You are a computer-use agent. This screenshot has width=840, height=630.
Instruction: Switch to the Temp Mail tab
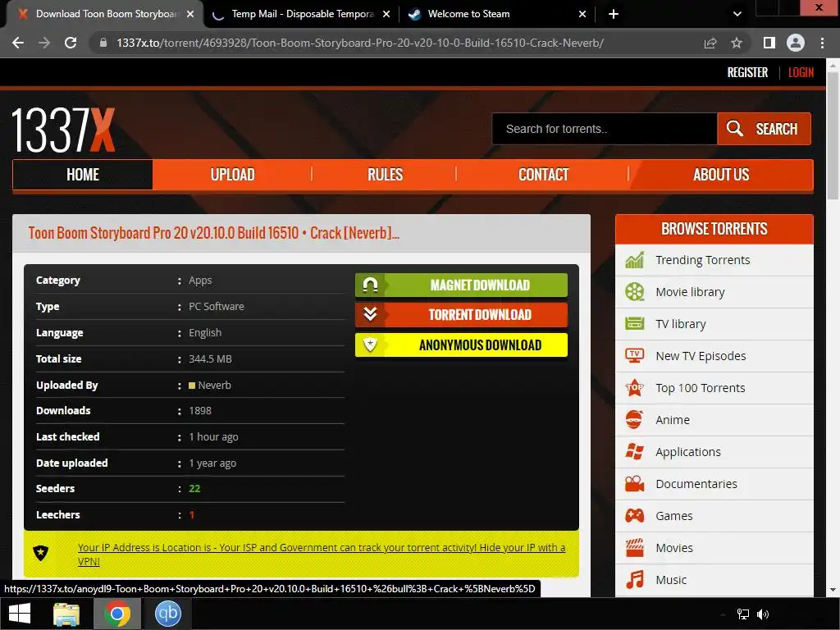coord(303,14)
